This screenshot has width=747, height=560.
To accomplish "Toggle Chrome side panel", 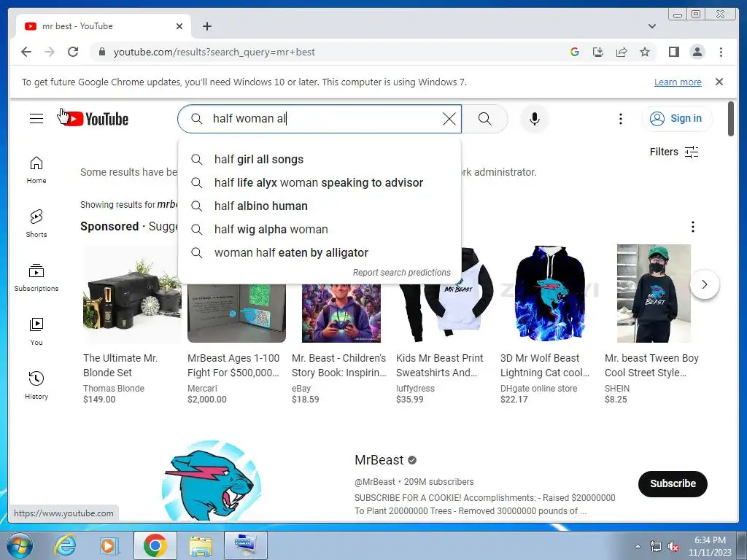I will pyautogui.click(x=673, y=52).
